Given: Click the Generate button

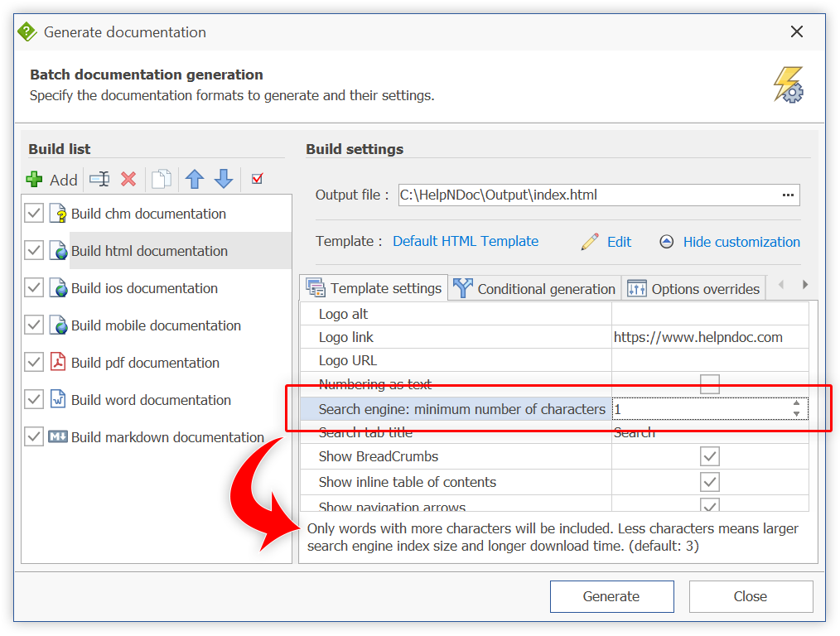Looking at the screenshot, I should 611,596.
